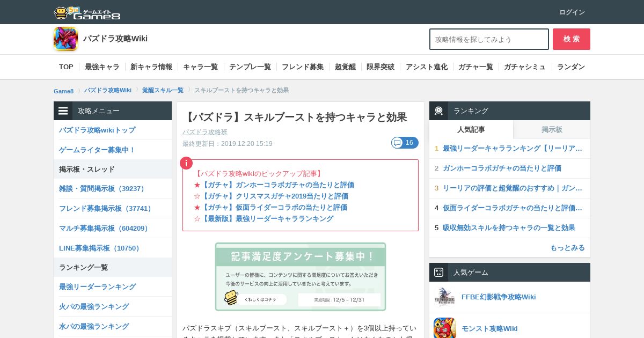This screenshot has width=644, height=338.
Task: Open the 火パの最強ランキング link
Action: tap(94, 307)
